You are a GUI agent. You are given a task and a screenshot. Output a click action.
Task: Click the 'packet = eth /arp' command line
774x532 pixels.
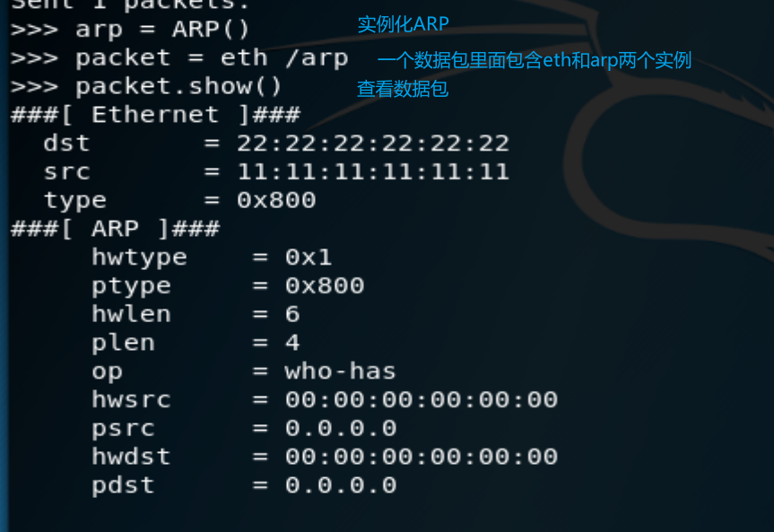[179, 58]
